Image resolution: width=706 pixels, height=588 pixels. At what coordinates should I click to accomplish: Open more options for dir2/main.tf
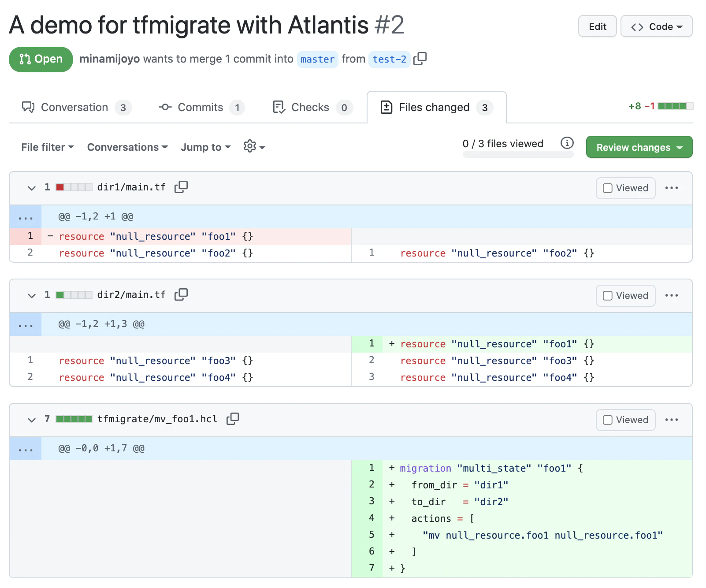pyautogui.click(x=672, y=296)
